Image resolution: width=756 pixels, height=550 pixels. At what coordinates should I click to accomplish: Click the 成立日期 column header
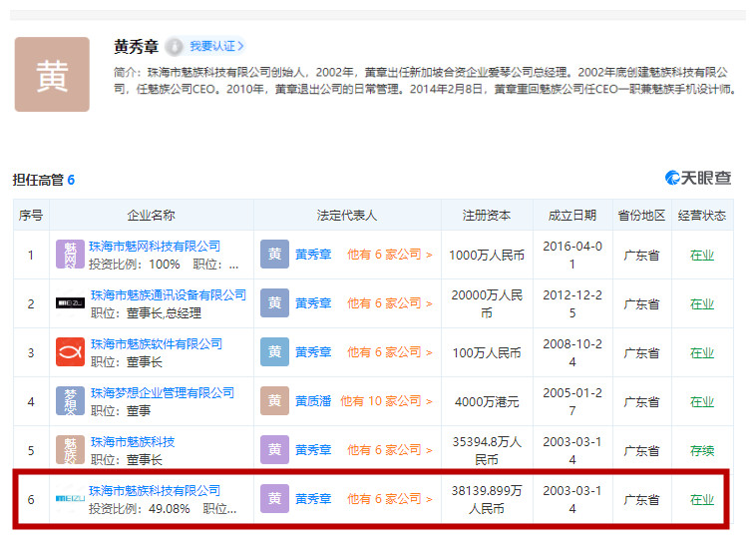point(572,216)
